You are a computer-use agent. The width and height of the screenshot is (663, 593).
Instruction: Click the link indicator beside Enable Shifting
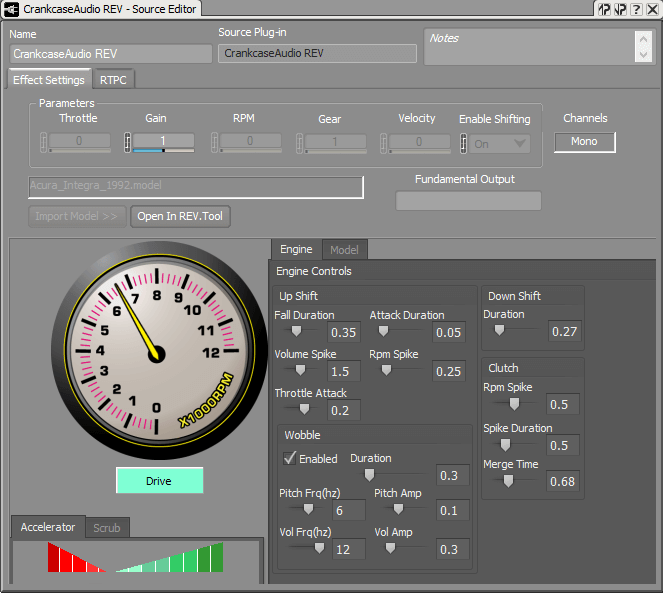click(464, 143)
